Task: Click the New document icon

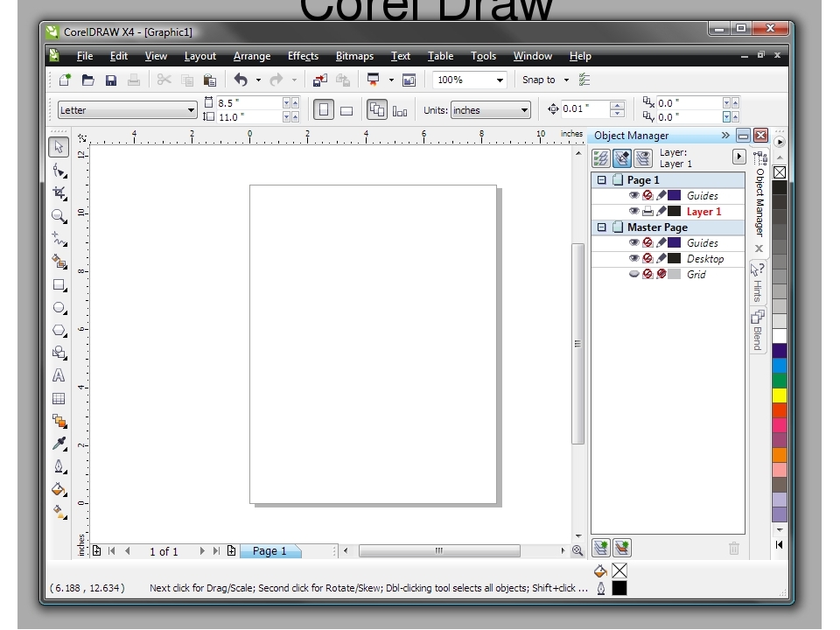Action: 65,80
